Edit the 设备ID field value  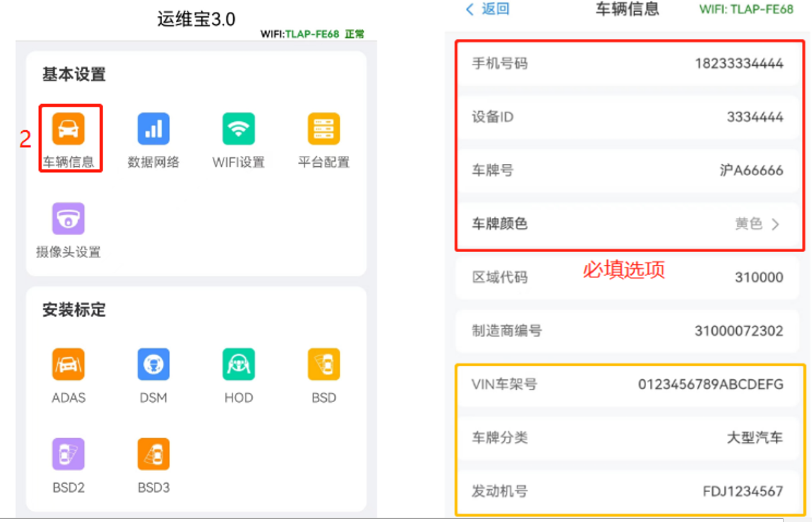point(754,117)
